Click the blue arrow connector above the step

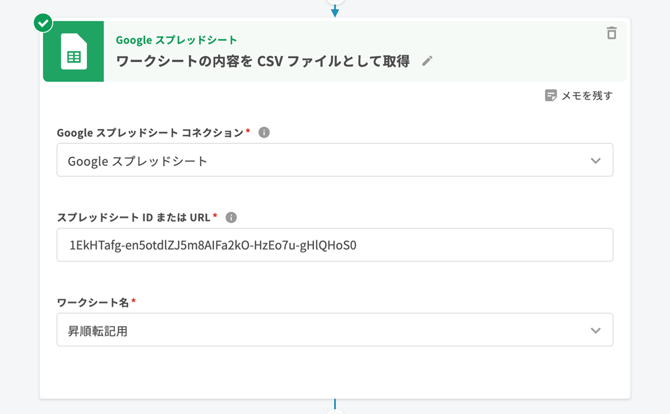point(335,10)
